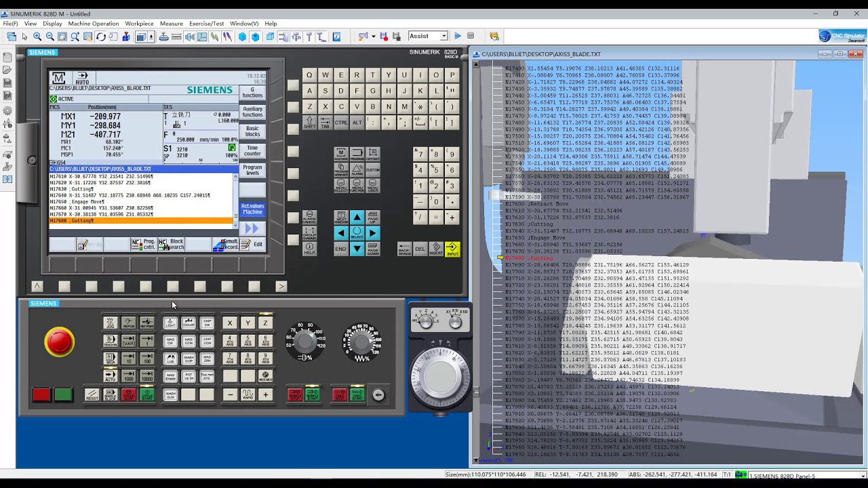868x488 pixels.
Task: Click blue play simulation icon in toolbar
Action: pos(458,36)
